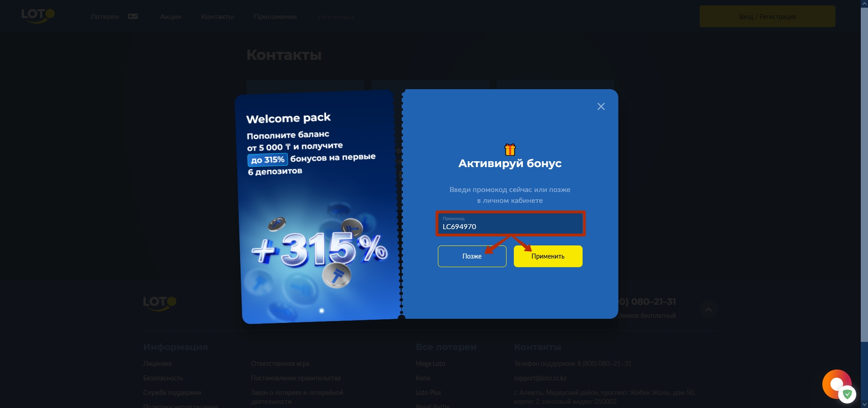Image resolution: width=868 pixels, height=408 pixels.
Task: Select the carousel dot on Welcome pack
Action: tap(322, 311)
